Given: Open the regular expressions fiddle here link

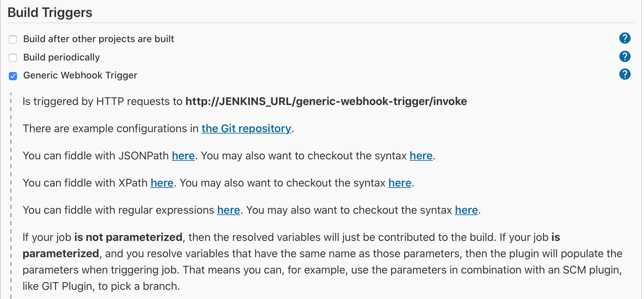Looking at the screenshot, I should click(x=229, y=210).
